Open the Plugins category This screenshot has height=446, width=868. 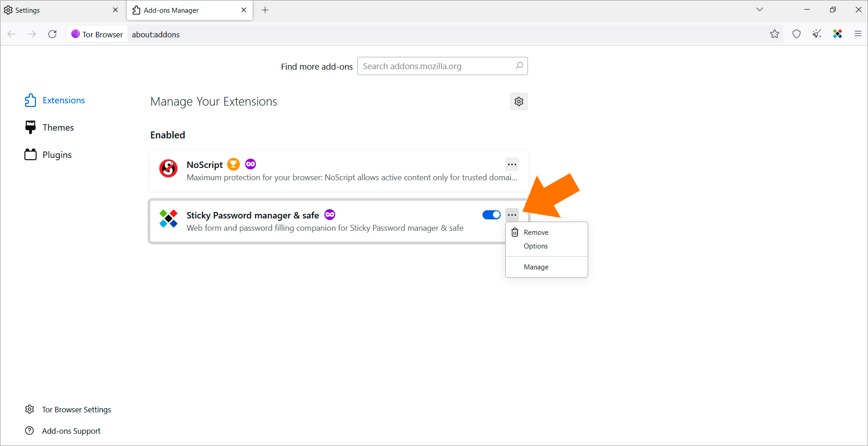click(x=48, y=155)
